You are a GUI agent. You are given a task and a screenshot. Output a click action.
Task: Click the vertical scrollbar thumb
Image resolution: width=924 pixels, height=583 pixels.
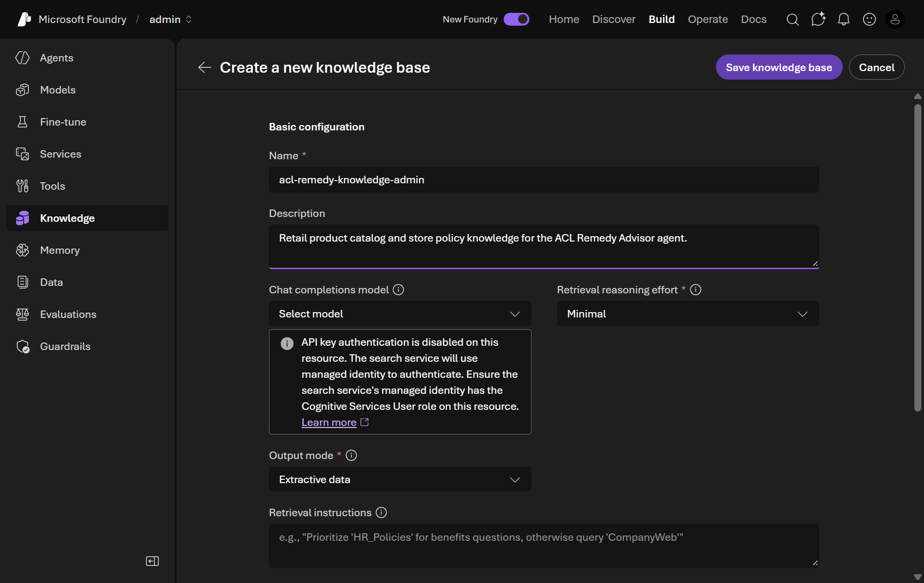pos(918,258)
